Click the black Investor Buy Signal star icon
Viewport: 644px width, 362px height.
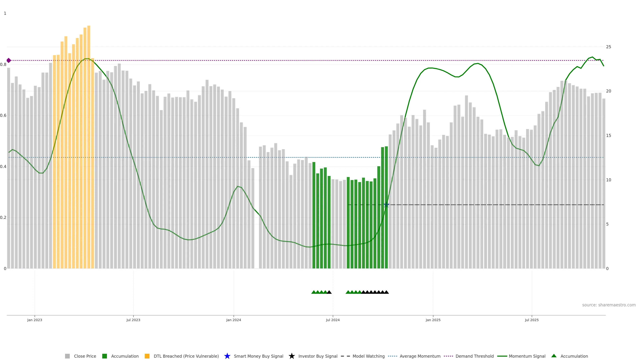291,356
